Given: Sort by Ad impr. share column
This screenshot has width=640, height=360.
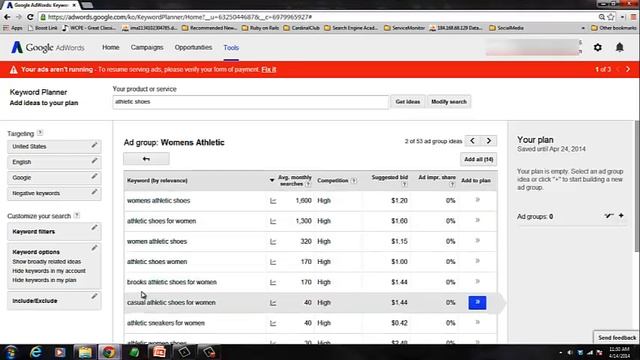Looking at the screenshot, I should pos(437,177).
